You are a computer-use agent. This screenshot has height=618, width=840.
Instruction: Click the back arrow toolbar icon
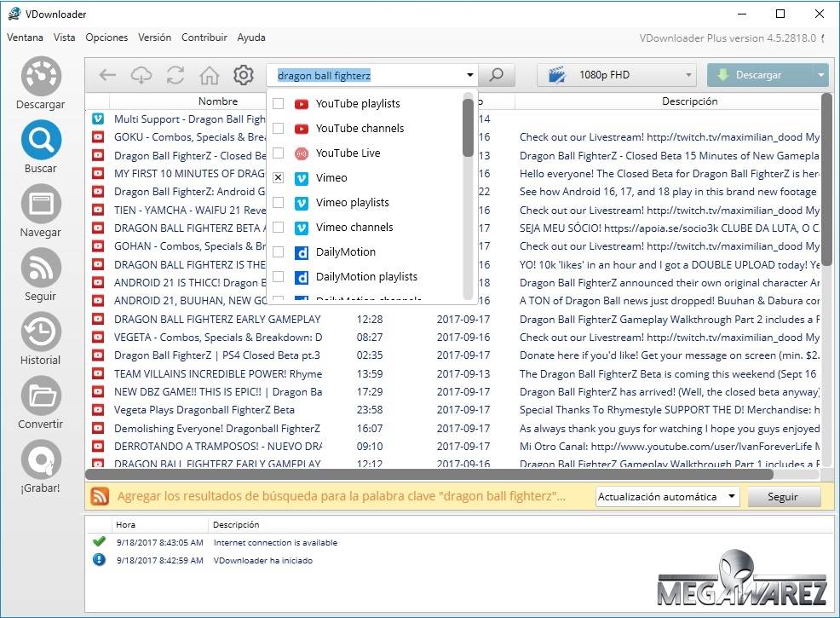point(107,75)
